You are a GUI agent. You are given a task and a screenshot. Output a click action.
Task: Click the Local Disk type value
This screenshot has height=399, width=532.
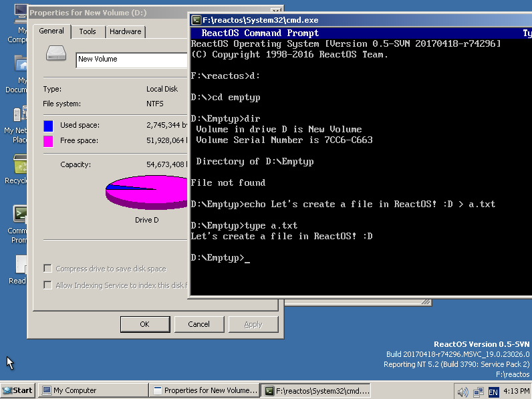click(162, 89)
